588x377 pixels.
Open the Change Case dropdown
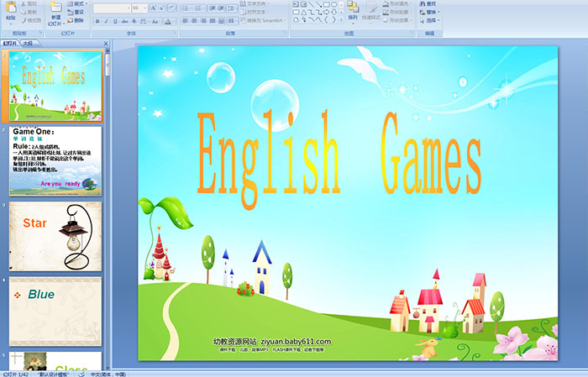coord(155,21)
